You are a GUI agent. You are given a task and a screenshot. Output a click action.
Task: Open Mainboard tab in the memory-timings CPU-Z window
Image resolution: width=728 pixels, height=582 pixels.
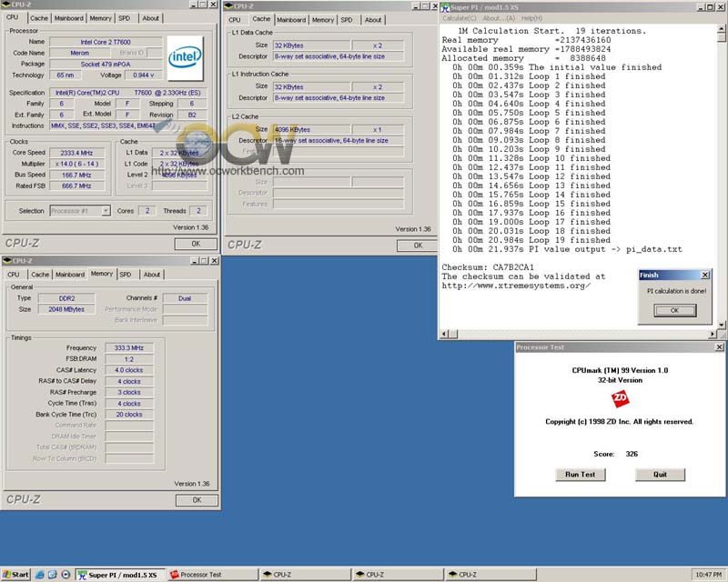[70, 275]
